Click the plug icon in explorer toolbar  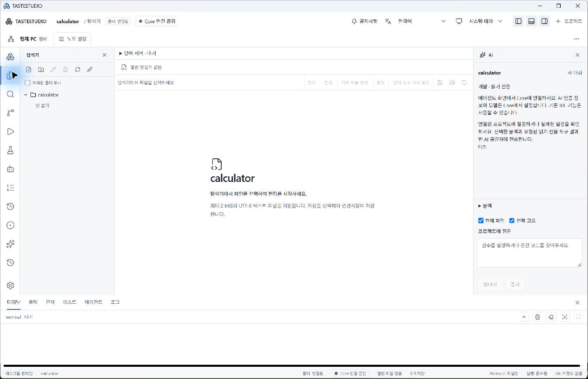pyautogui.click(x=90, y=70)
